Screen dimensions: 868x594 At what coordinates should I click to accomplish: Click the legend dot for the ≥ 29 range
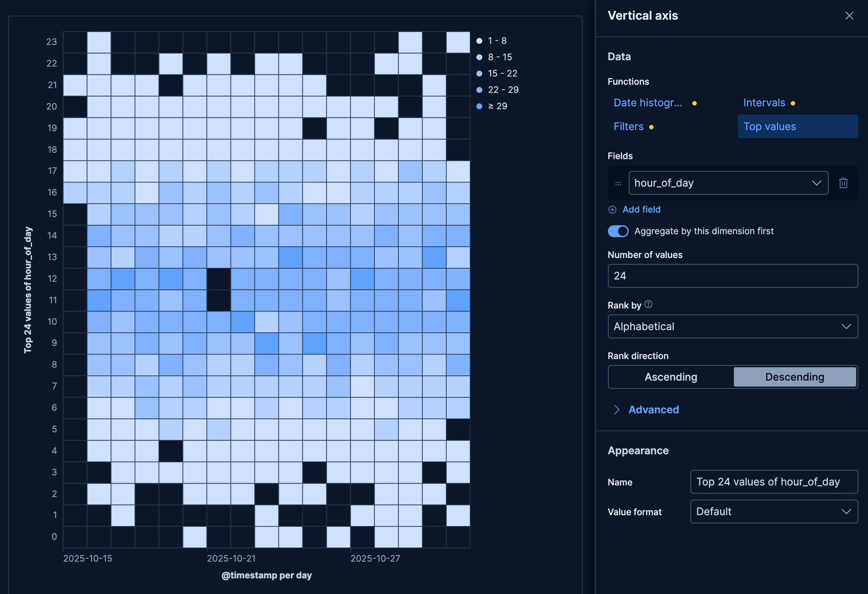click(x=480, y=106)
